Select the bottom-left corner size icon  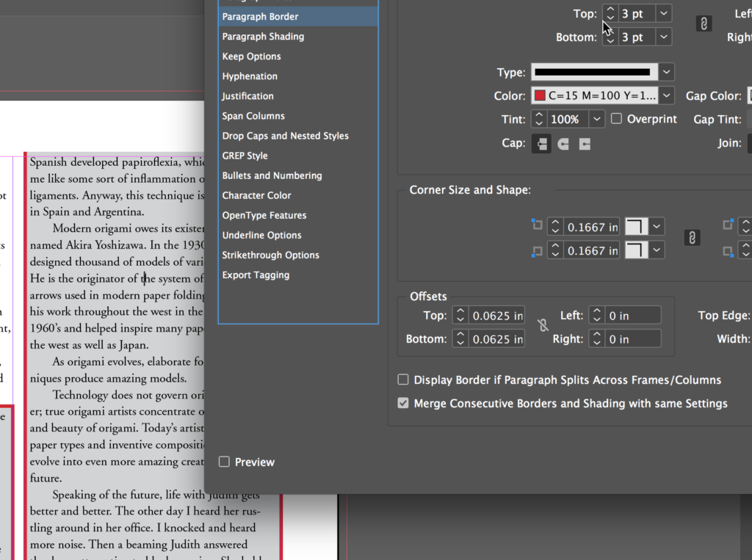pos(537,250)
